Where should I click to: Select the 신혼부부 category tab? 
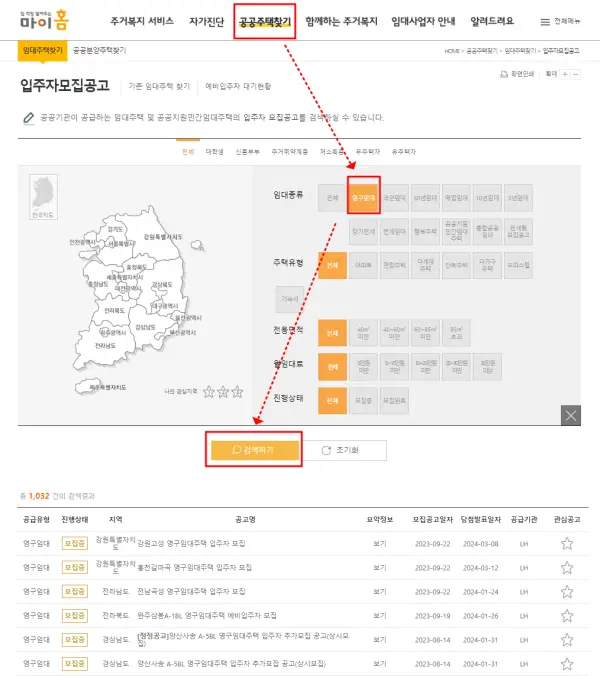247,152
